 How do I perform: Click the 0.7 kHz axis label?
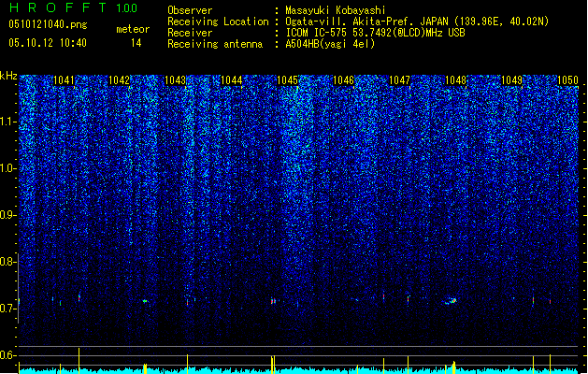[x=8, y=309]
